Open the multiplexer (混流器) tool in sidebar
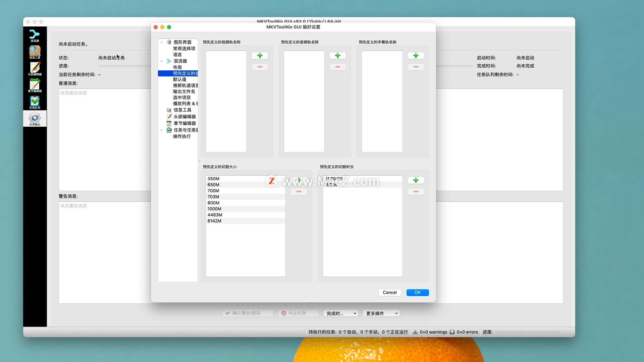The image size is (644, 362). (x=35, y=36)
